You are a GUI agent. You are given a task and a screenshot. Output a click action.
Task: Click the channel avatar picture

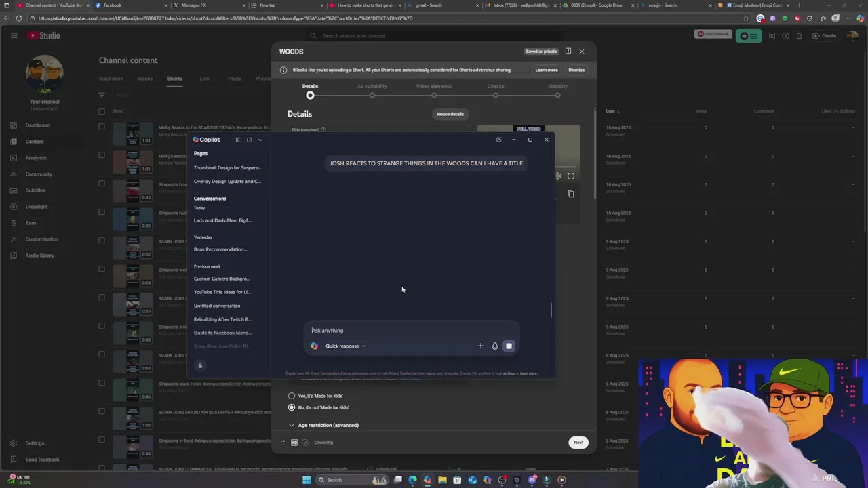(x=45, y=74)
